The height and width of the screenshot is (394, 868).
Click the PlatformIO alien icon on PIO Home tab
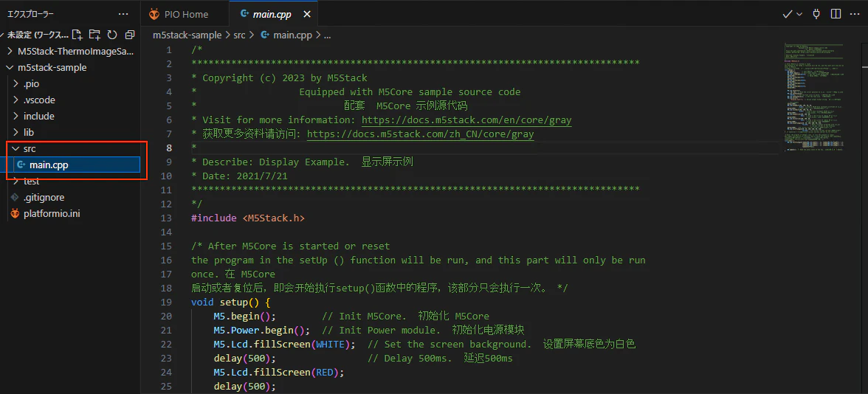click(154, 15)
